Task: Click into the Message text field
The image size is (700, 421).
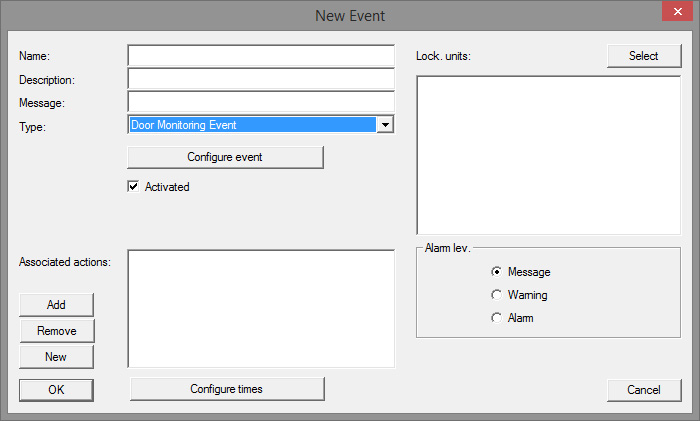Action: pyautogui.click(x=261, y=102)
